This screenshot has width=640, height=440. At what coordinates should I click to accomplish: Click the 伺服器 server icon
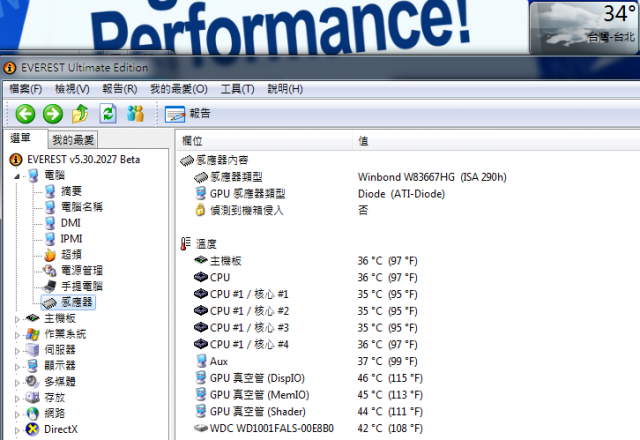coord(32,350)
